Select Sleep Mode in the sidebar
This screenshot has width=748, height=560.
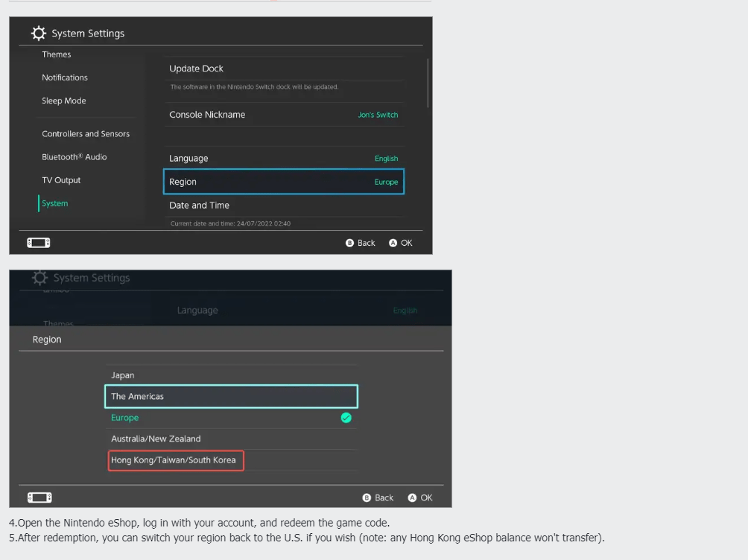[x=64, y=101]
